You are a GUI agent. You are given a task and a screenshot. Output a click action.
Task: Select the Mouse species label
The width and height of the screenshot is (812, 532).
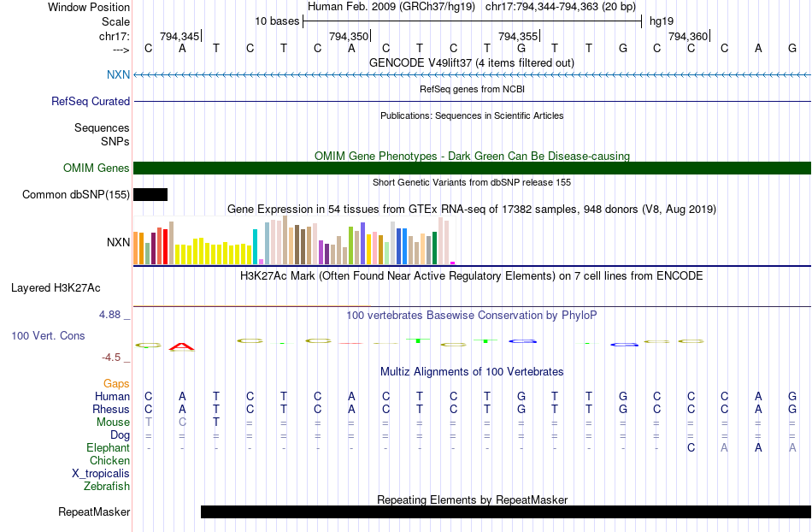113,423
